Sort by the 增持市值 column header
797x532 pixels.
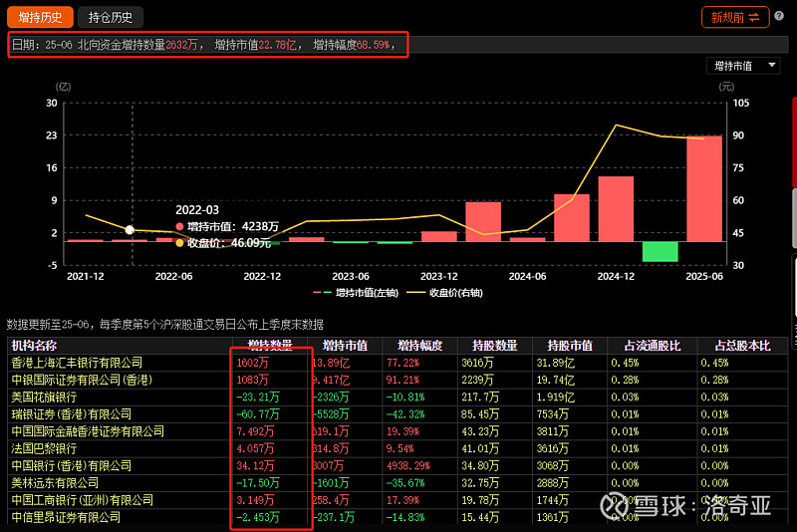[x=345, y=346]
